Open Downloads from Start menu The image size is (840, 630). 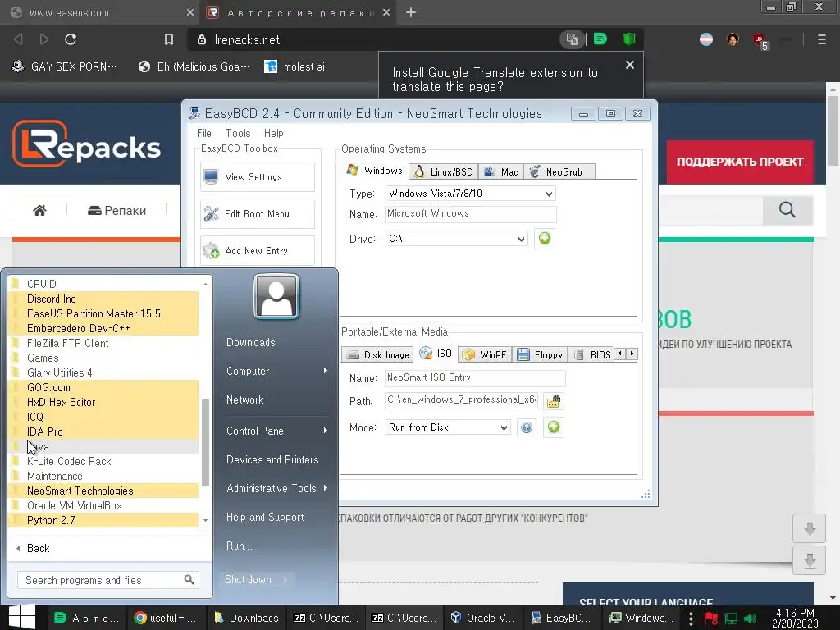(251, 342)
